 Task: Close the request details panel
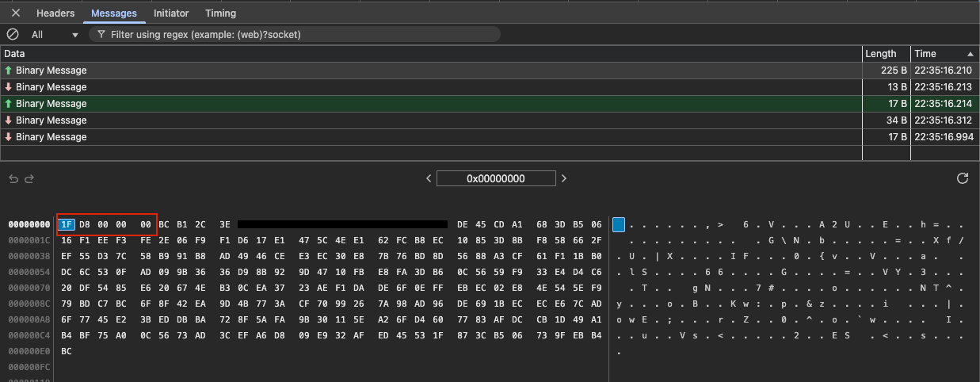click(16, 13)
